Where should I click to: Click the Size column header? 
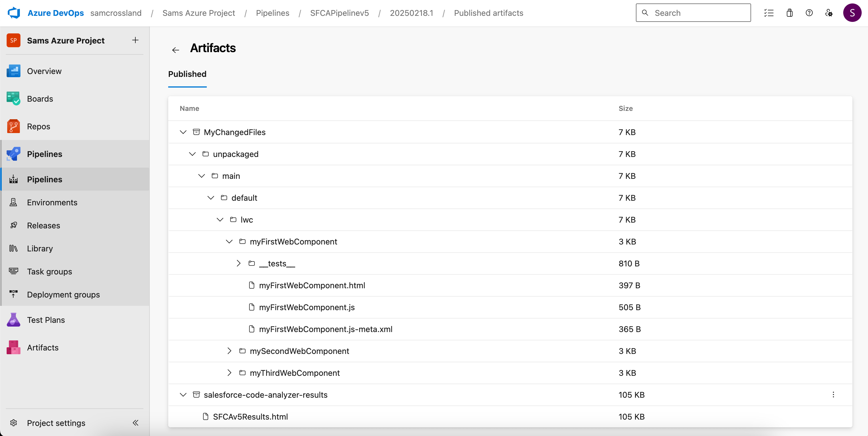(626, 109)
